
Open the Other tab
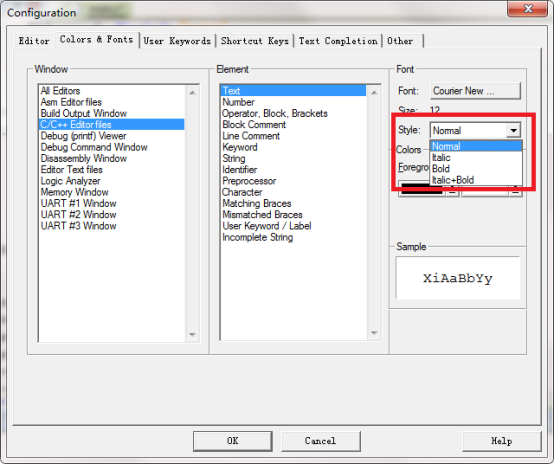[402, 41]
